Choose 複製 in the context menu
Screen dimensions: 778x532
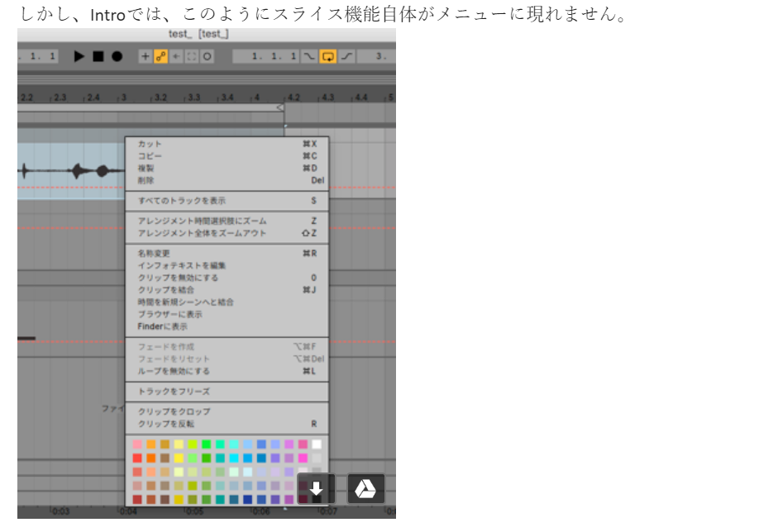pos(146,168)
